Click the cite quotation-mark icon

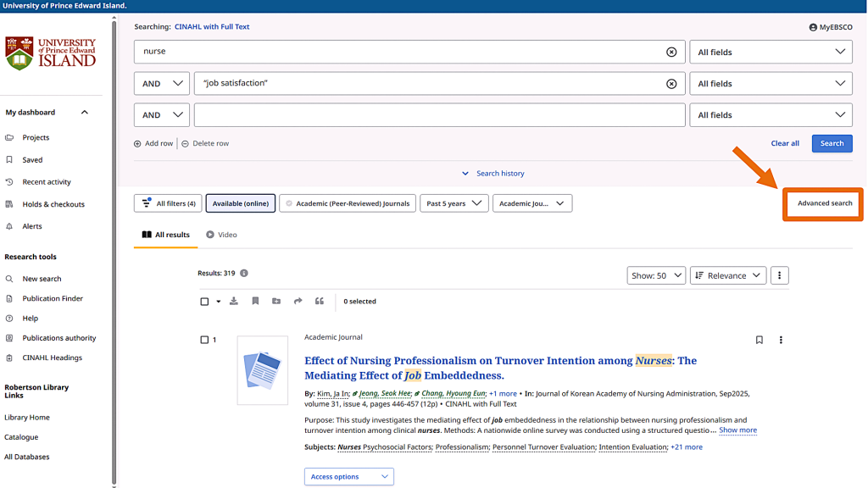pos(320,302)
